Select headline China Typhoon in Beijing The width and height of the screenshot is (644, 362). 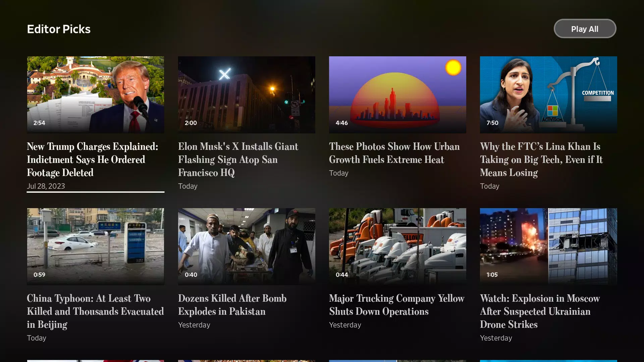coord(95,311)
